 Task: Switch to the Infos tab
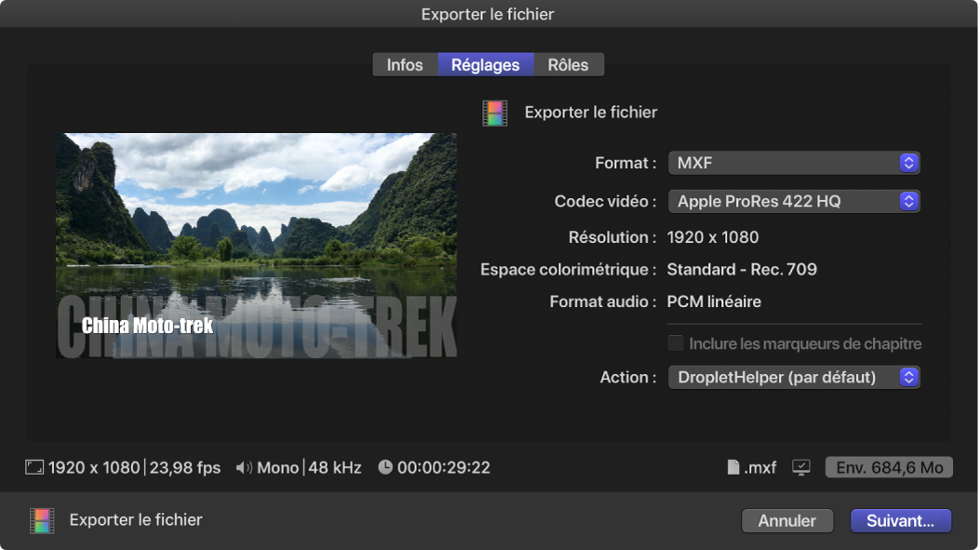pyautogui.click(x=404, y=64)
